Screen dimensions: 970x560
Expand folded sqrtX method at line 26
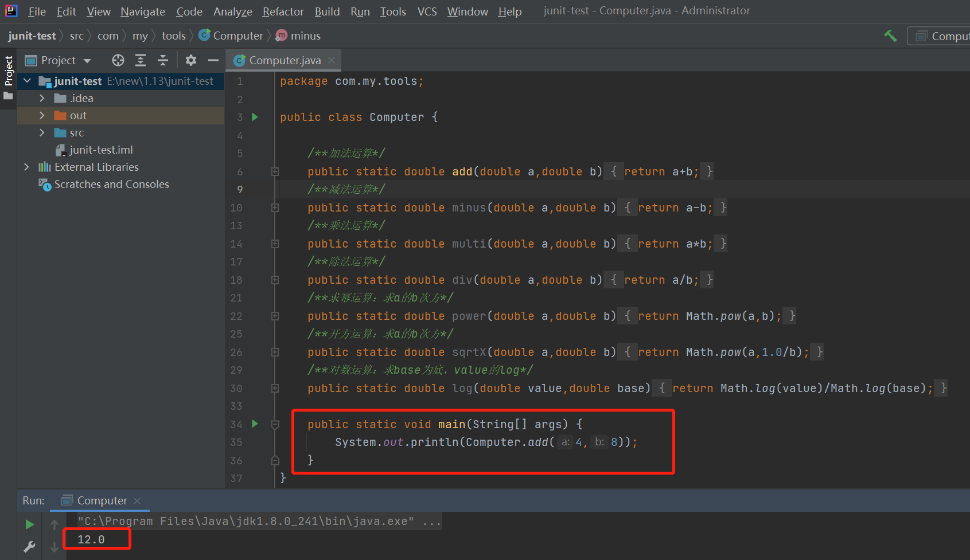coord(275,352)
